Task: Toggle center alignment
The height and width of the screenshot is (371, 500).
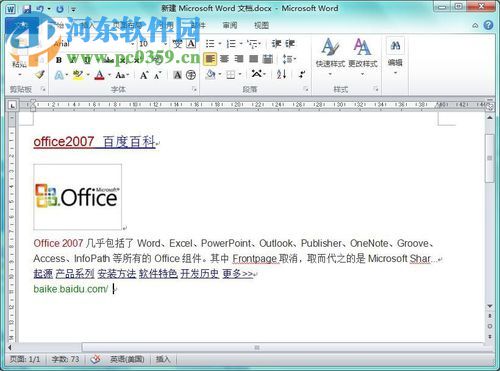Action: tap(225, 59)
